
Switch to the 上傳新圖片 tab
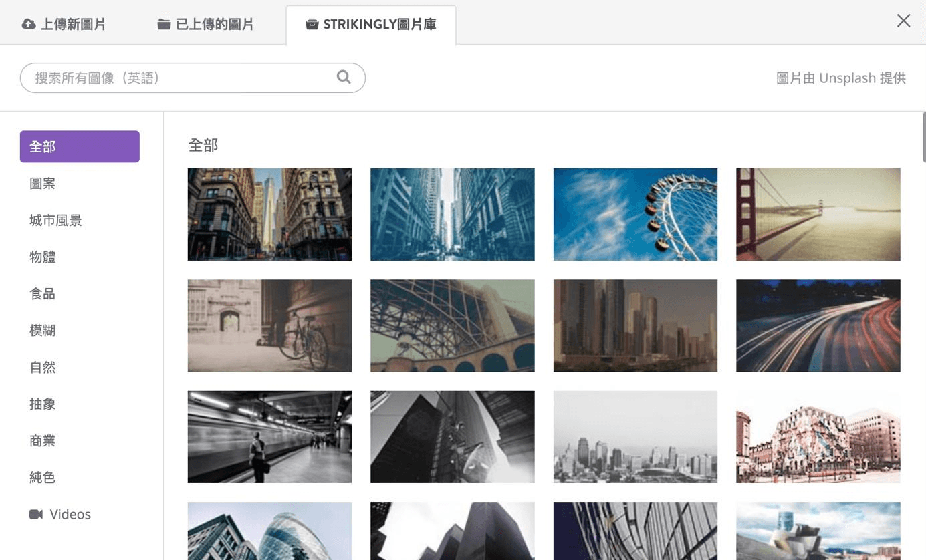tap(64, 23)
